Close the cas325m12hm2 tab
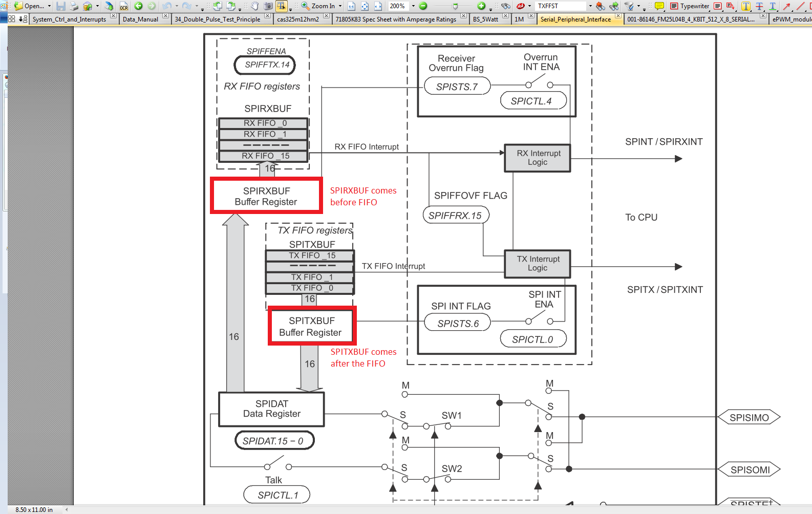The height and width of the screenshot is (514, 812). pos(327,16)
